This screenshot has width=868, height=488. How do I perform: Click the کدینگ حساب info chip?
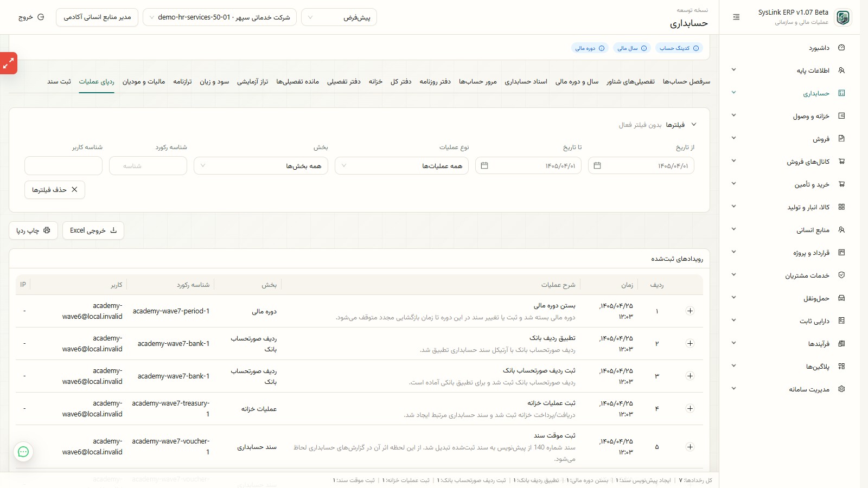coord(679,48)
